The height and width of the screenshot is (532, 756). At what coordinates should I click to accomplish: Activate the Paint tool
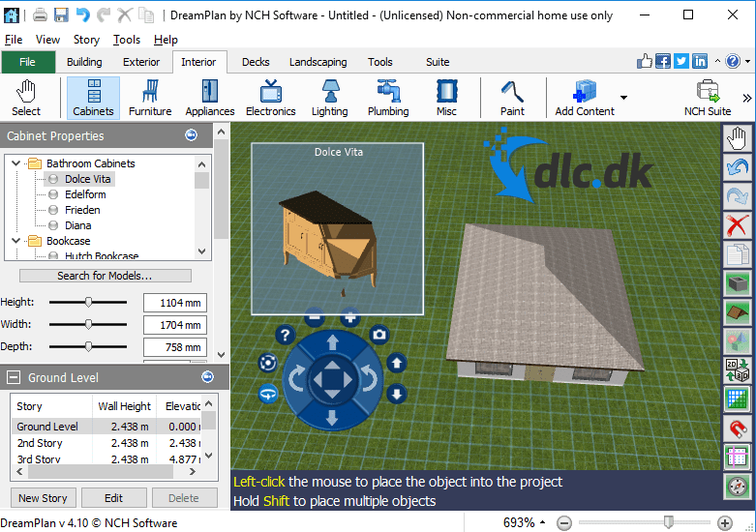(x=512, y=98)
